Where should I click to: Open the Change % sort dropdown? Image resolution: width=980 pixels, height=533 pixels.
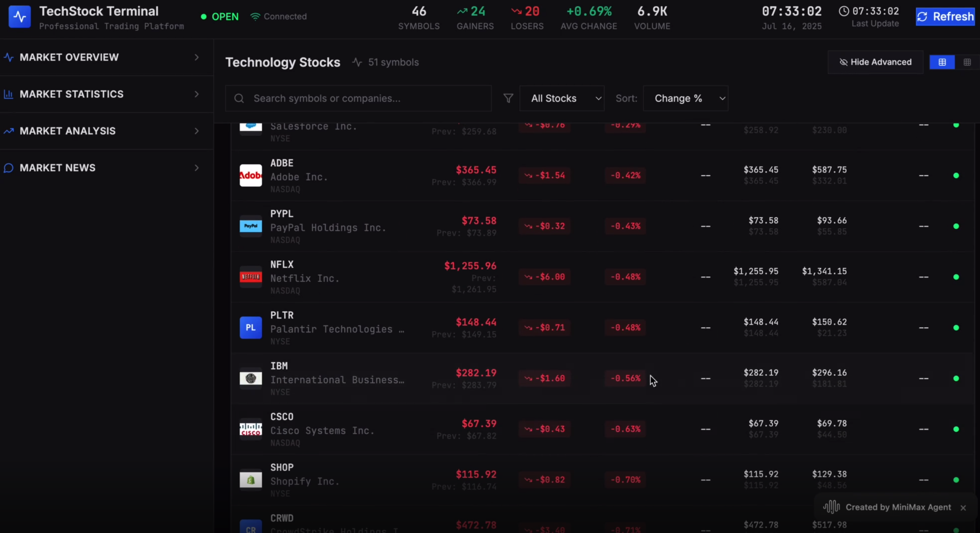click(685, 98)
